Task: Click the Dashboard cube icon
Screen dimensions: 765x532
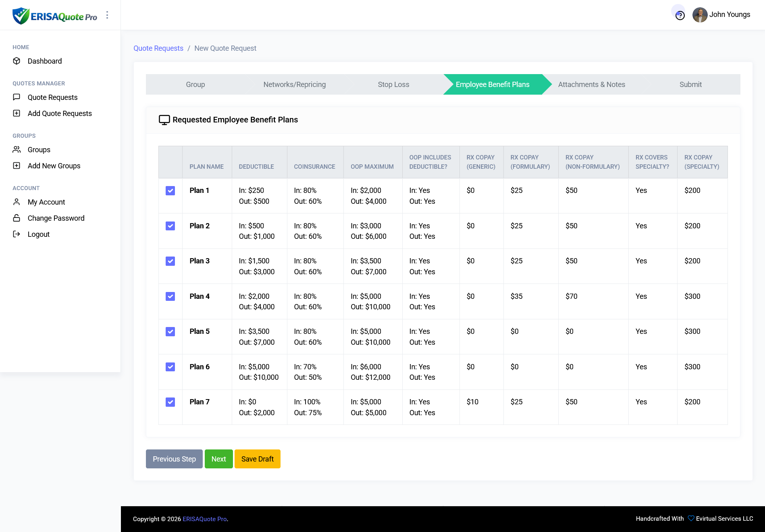Action: (17, 61)
